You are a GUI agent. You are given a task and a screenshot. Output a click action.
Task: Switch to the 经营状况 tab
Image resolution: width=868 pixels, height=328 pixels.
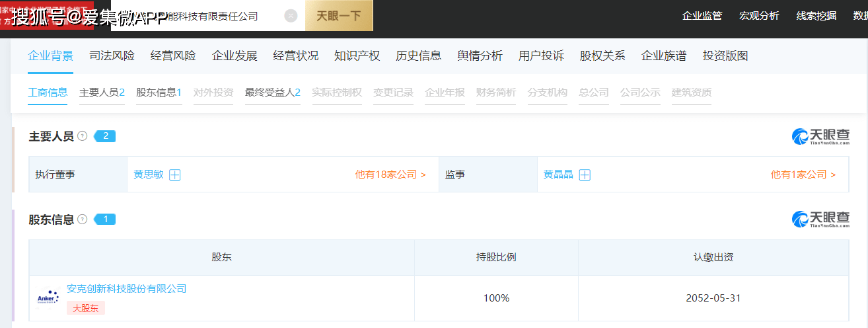click(x=296, y=56)
